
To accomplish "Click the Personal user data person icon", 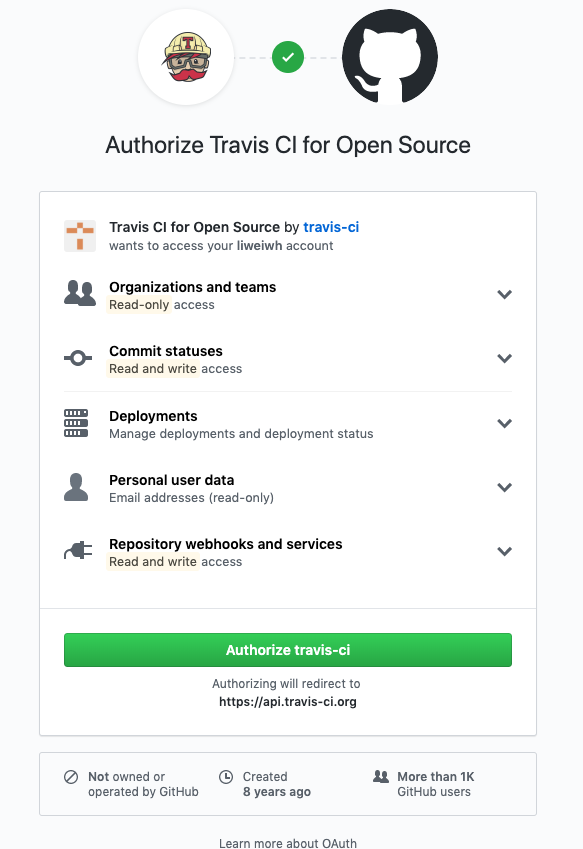I will point(76,487).
